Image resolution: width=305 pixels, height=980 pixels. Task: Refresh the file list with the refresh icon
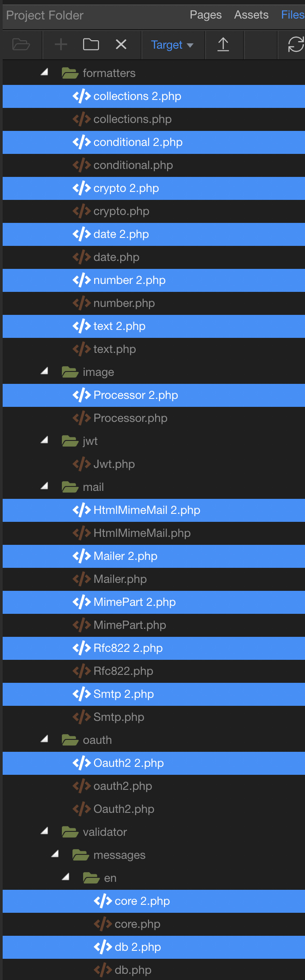pos(295,44)
